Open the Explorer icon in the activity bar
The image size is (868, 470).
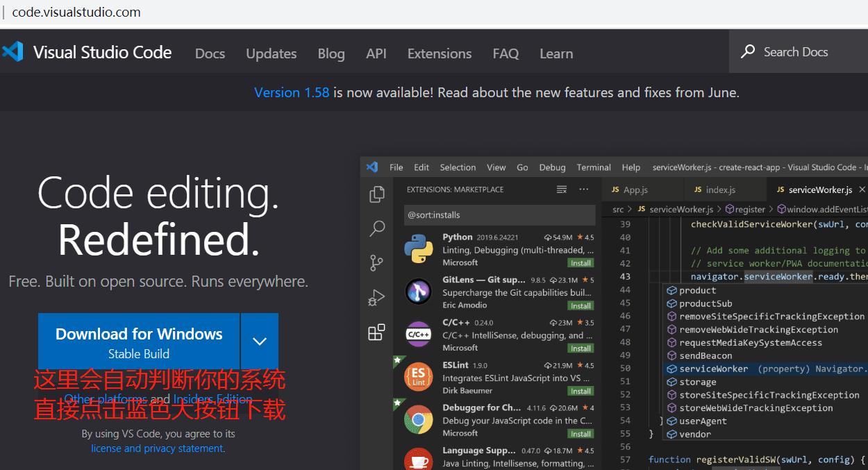point(377,194)
